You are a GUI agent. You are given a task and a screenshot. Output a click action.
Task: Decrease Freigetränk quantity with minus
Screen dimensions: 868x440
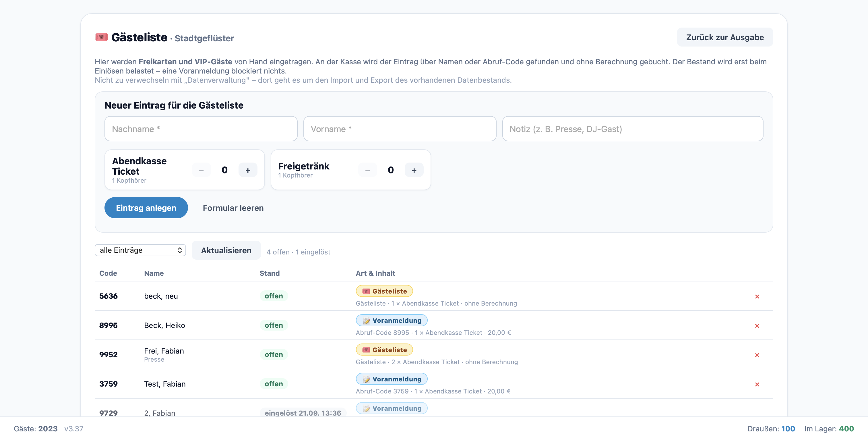(367, 170)
